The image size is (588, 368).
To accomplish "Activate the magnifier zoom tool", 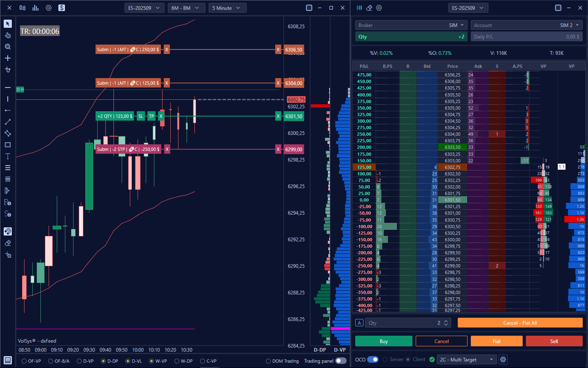I will click(8, 47).
